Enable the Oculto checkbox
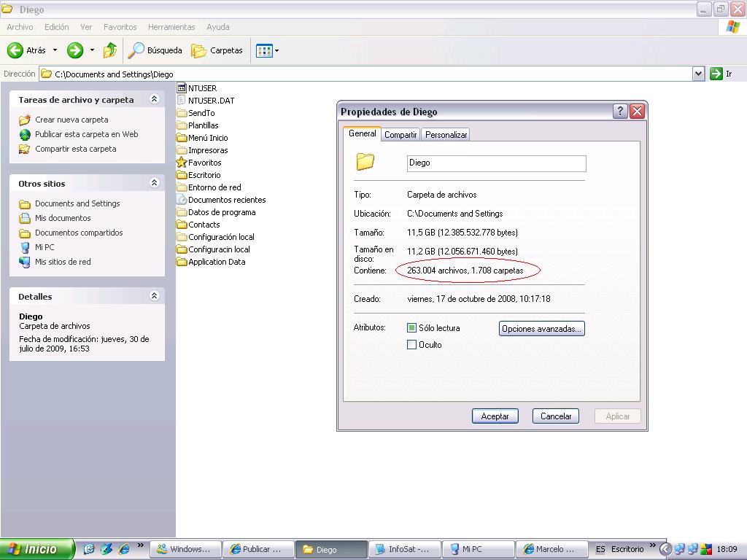This screenshot has height=560, width=747. click(x=411, y=345)
